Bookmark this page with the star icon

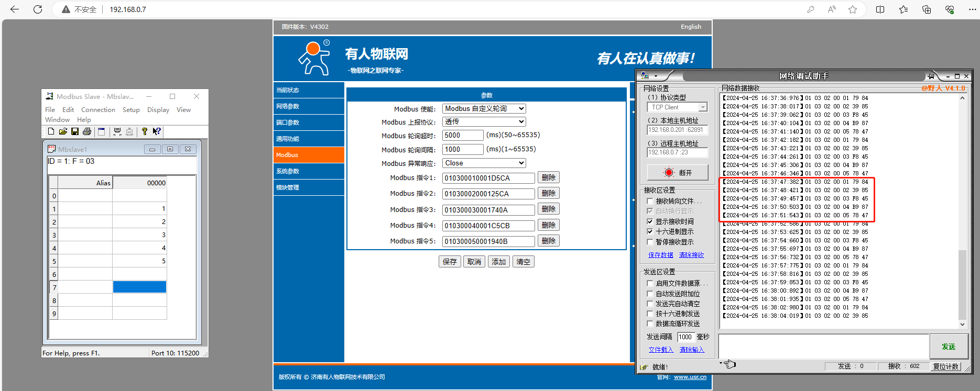[853, 9]
